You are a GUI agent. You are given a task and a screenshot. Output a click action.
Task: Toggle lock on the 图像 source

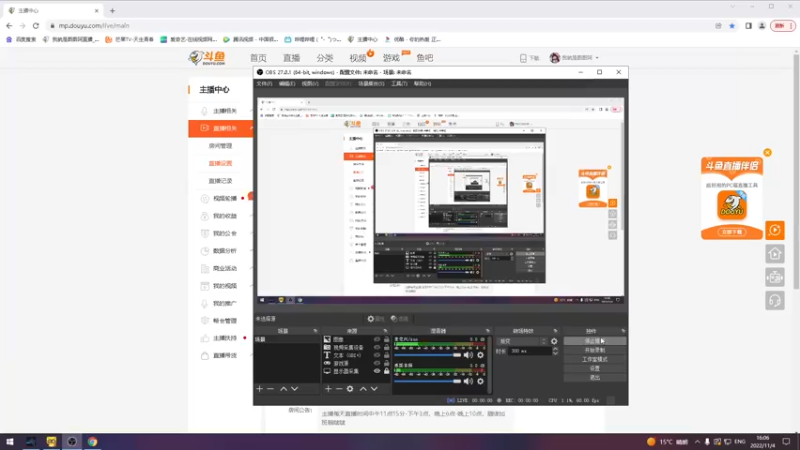(x=386, y=339)
